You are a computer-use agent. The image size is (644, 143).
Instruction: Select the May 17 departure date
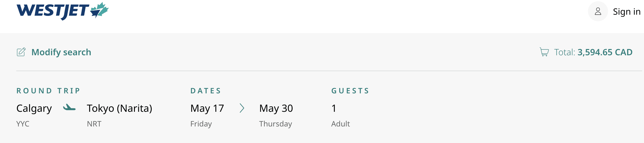pos(207,108)
